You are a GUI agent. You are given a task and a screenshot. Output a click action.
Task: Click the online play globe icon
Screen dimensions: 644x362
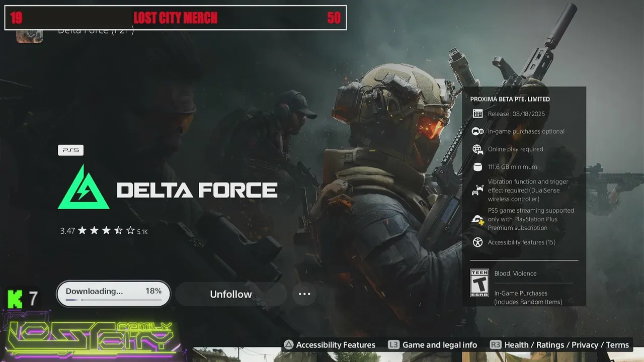click(x=477, y=149)
